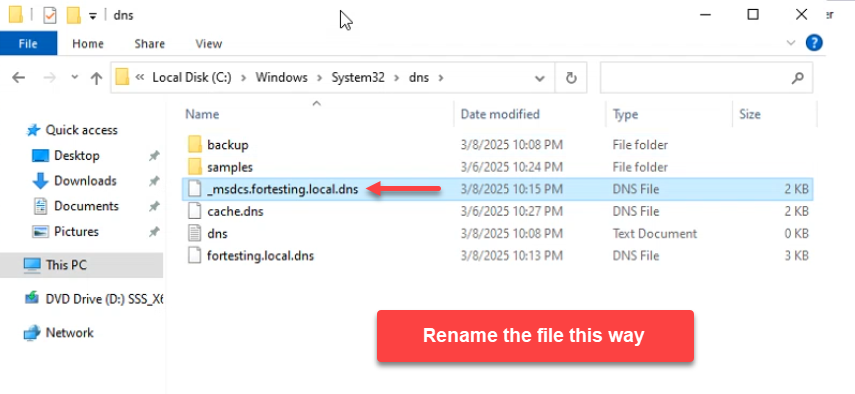Click the title bar folder icon
The image size is (855, 394).
(x=16, y=15)
